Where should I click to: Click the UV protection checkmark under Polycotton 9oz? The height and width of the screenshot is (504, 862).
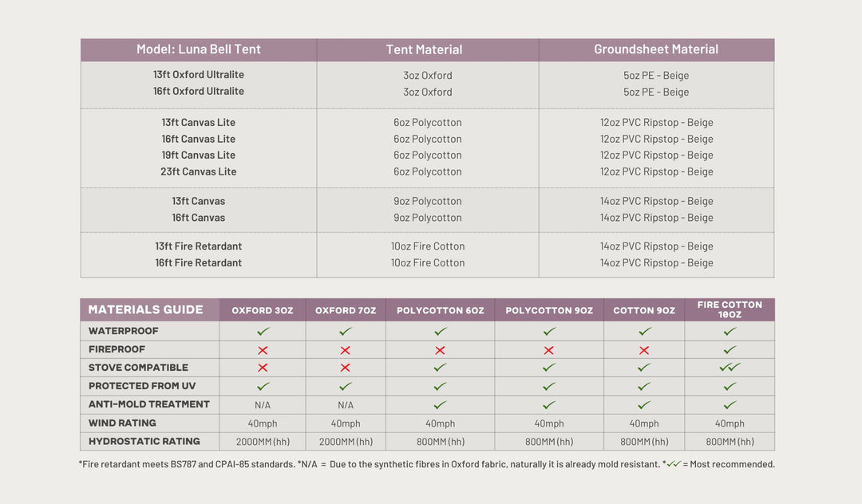click(549, 386)
